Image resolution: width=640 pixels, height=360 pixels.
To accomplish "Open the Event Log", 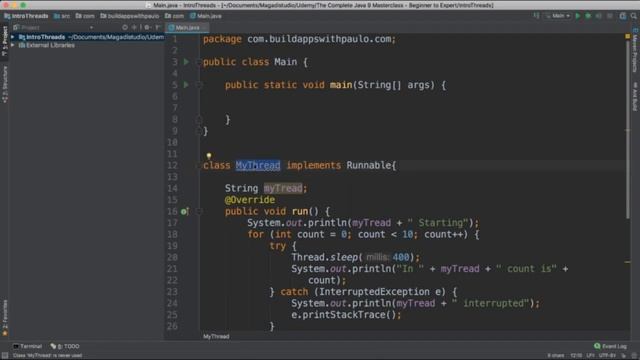I will 610,346.
